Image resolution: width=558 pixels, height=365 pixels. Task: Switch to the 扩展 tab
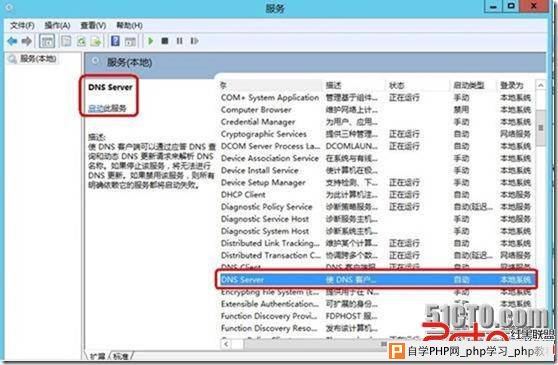pyautogui.click(x=98, y=356)
